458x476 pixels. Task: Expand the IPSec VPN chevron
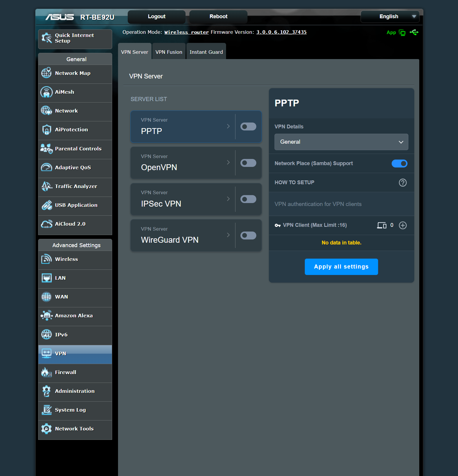point(228,199)
